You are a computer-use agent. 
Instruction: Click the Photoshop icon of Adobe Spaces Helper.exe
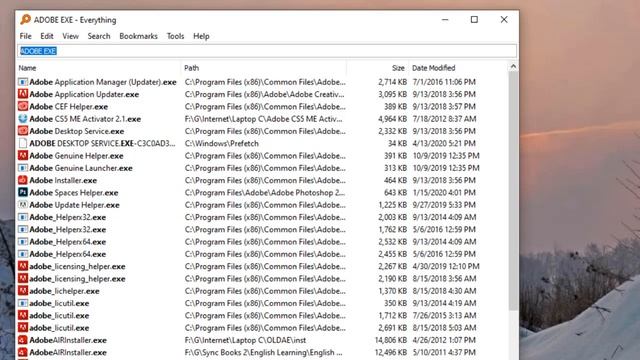click(23, 192)
